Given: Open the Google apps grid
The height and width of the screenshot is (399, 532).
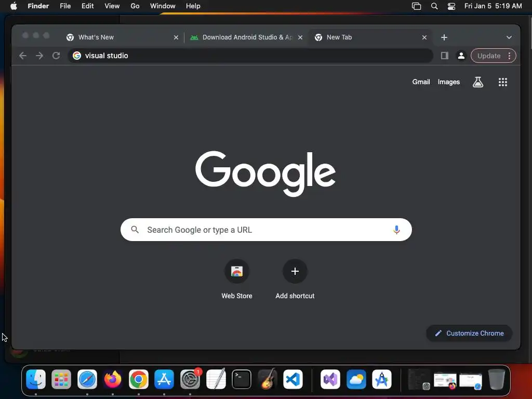Looking at the screenshot, I should click(x=503, y=82).
